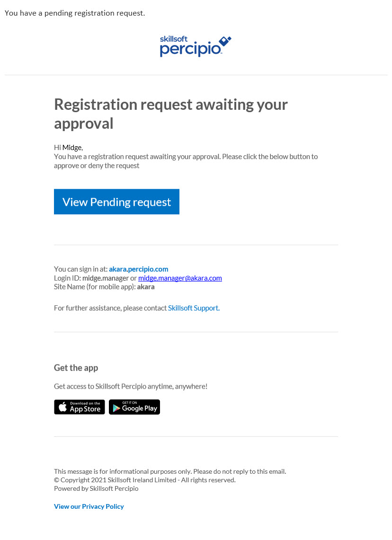The height and width of the screenshot is (540, 392).
Task: Click the 'Get access to Skillsoft Percipio anytime' text
Action: pyautogui.click(x=131, y=386)
